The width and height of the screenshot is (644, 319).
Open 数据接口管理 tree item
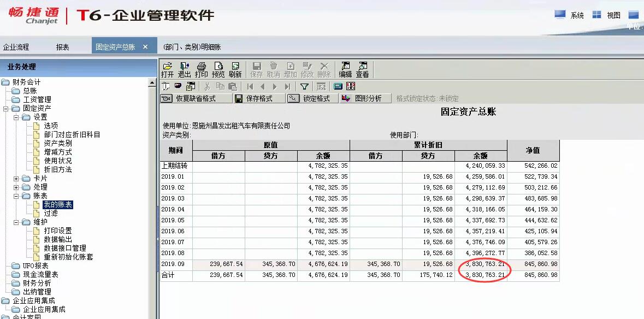65,248
